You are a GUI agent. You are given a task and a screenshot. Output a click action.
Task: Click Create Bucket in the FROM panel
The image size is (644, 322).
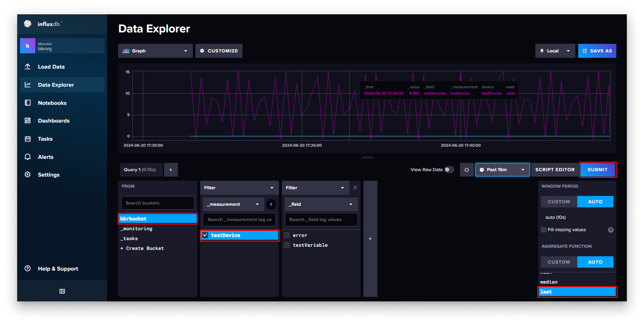click(x=142, y=248)
